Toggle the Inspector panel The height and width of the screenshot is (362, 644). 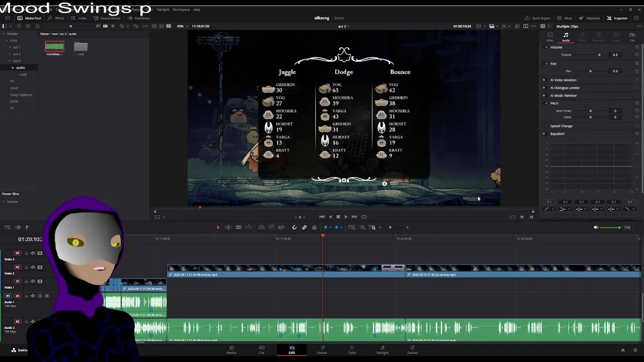617,18
